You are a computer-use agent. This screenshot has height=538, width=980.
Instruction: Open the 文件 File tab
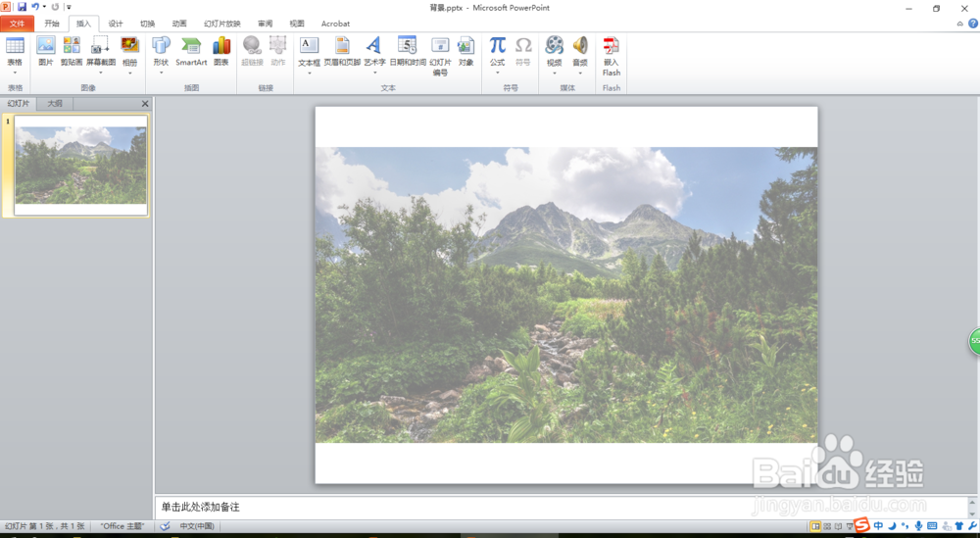(17, 24)
